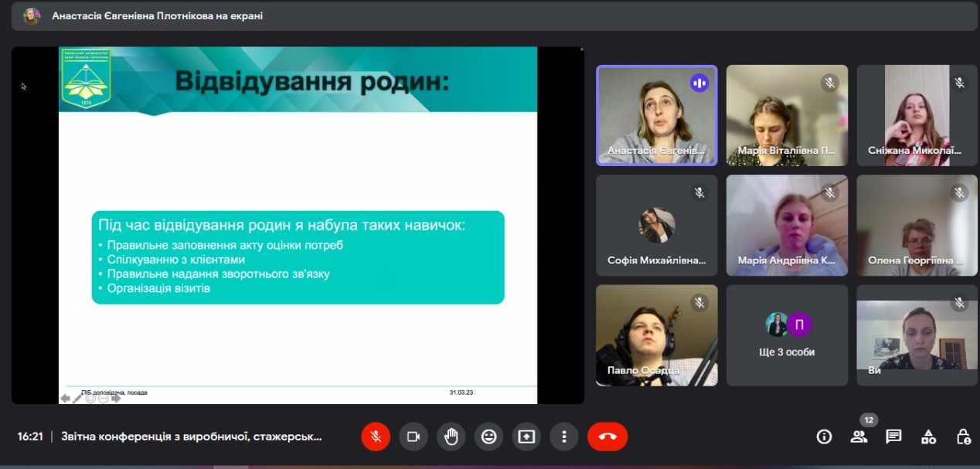Click the presenter avatar in the top banner
The height and width of the screenshot is (469, 980).
click(32, 16)
